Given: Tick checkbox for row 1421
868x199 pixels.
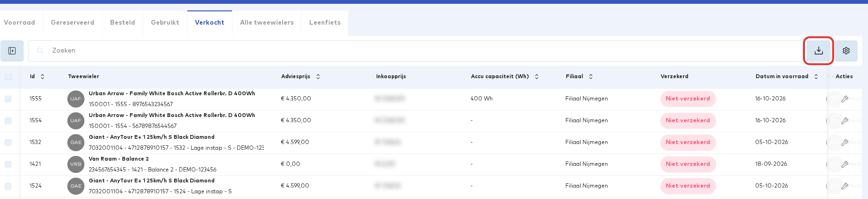Looking at the screenshot, I should (x=8, y=164).
